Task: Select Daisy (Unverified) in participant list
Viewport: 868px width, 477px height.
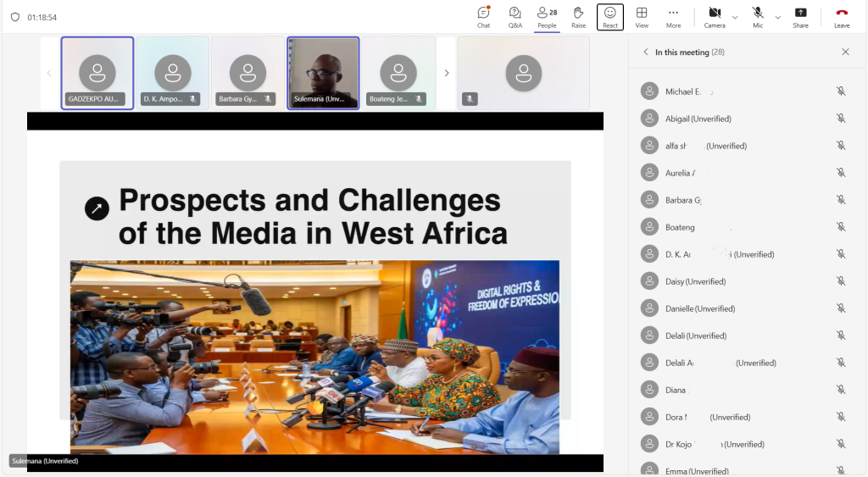Action: [x=695, y=281]
